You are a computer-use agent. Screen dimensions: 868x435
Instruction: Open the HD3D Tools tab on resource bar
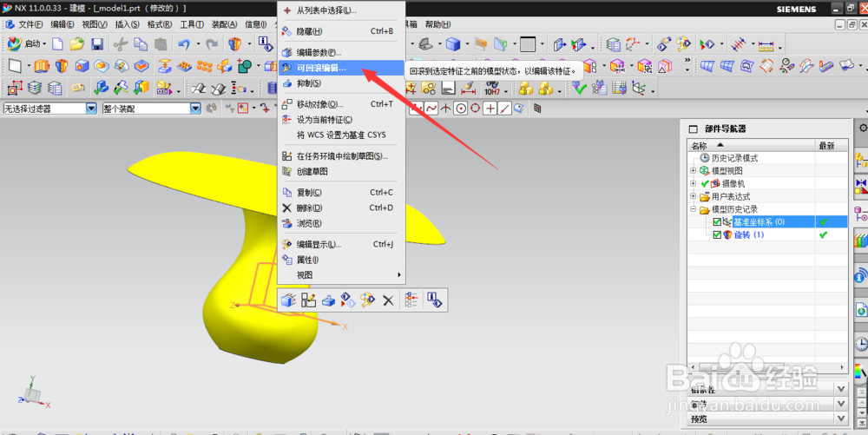coord(861,274)
